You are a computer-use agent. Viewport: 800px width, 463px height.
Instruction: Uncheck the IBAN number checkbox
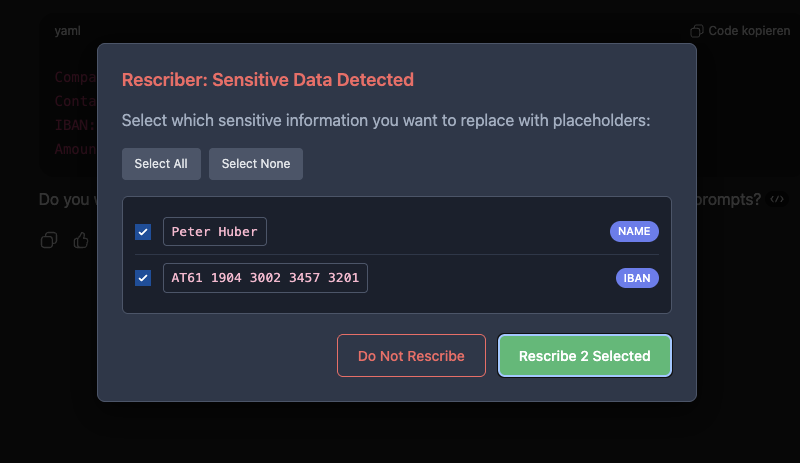(x=143, y=278)
